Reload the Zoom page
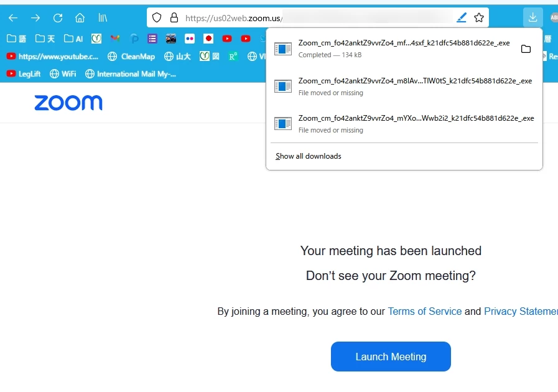 point(58,18)
